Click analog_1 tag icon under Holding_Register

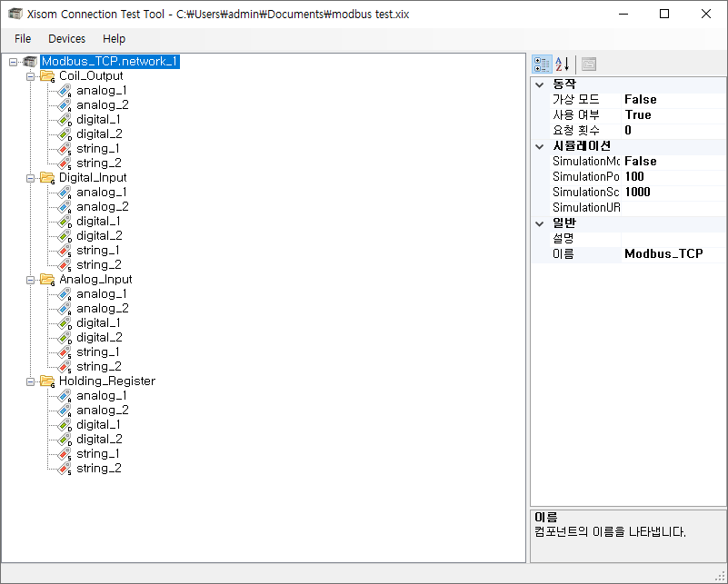coord(65,396)
